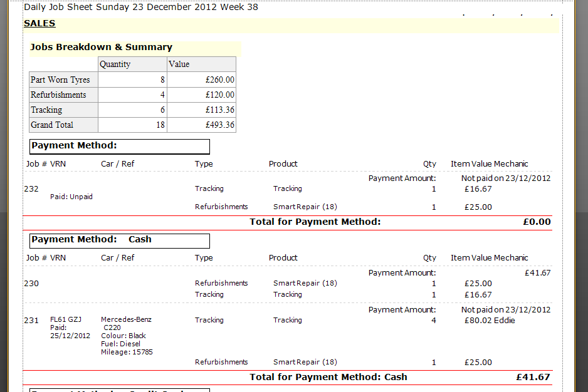Select the Payment Method: Cash box
Screen dimensions: 588x392
[119, 240]
